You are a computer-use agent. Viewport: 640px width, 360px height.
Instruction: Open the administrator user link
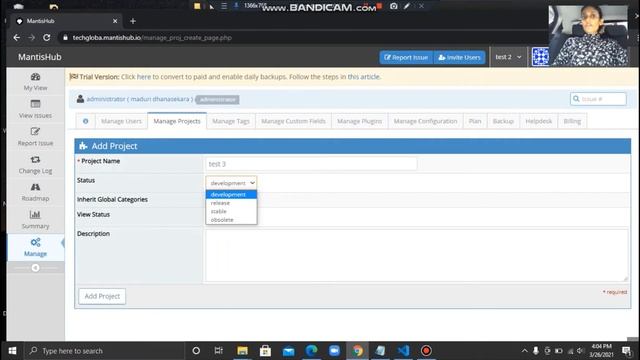click(140, 99)
